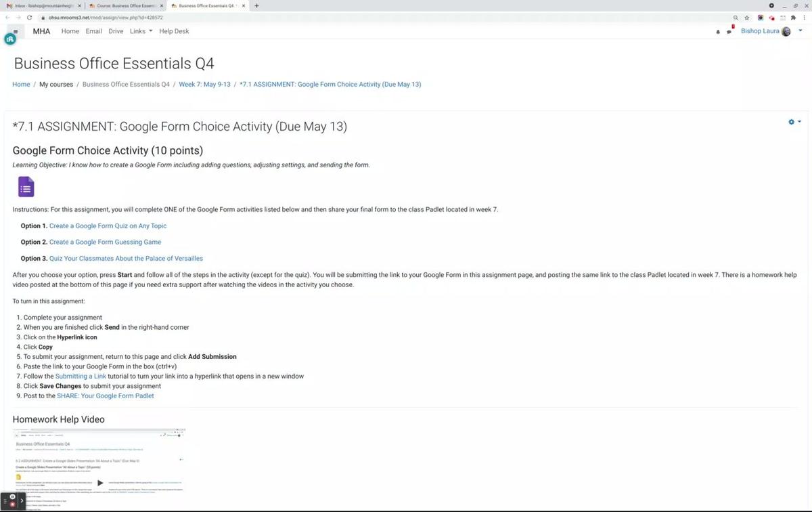This screenshot has height=512, width=812.
Task: Click the Google Forms purple icon
Action: [x=26, y=186]
